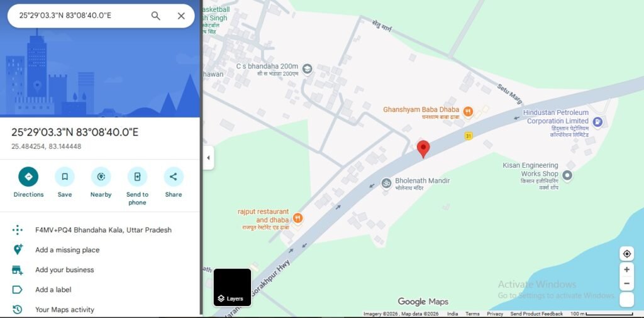This screenshot has height=318, width=644.
Task: Zoom out with the minus button
Action: 627,283
